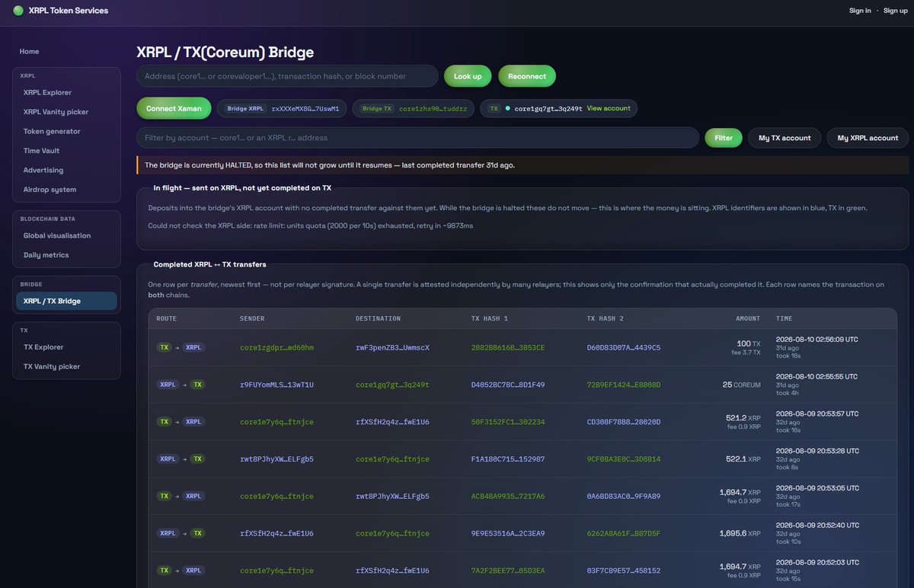Click the green XRPL Token Services logo icon

[x=18, y=11]
